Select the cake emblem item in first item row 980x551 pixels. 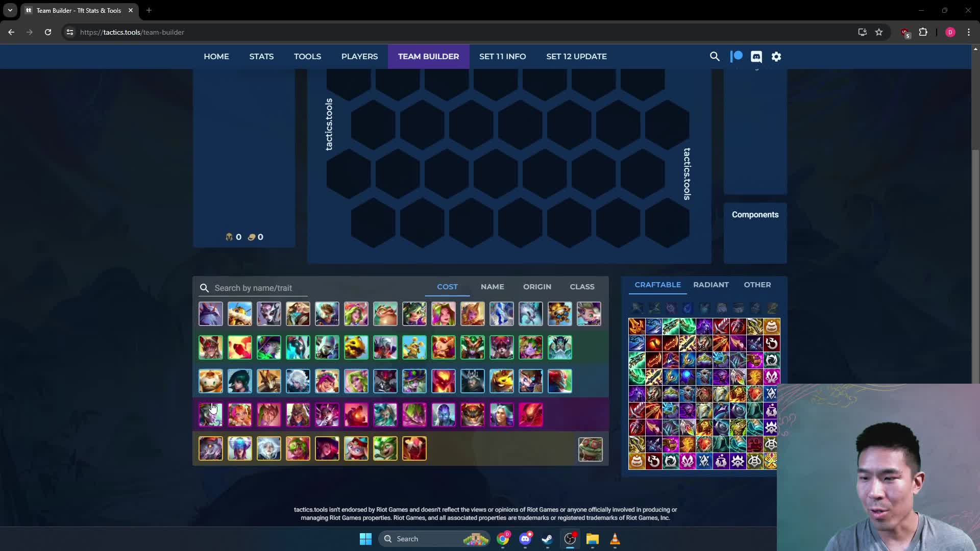click(772, 326)
